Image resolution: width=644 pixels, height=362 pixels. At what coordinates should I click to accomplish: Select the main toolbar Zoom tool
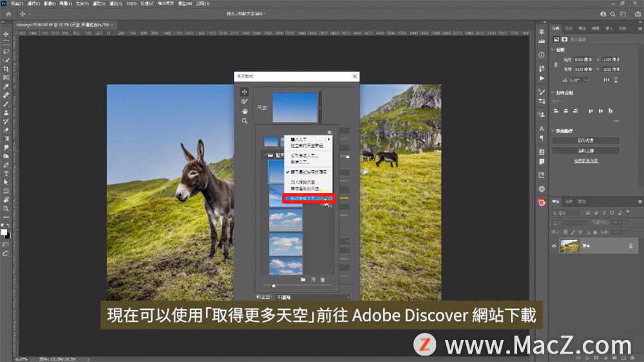point(6,209)
